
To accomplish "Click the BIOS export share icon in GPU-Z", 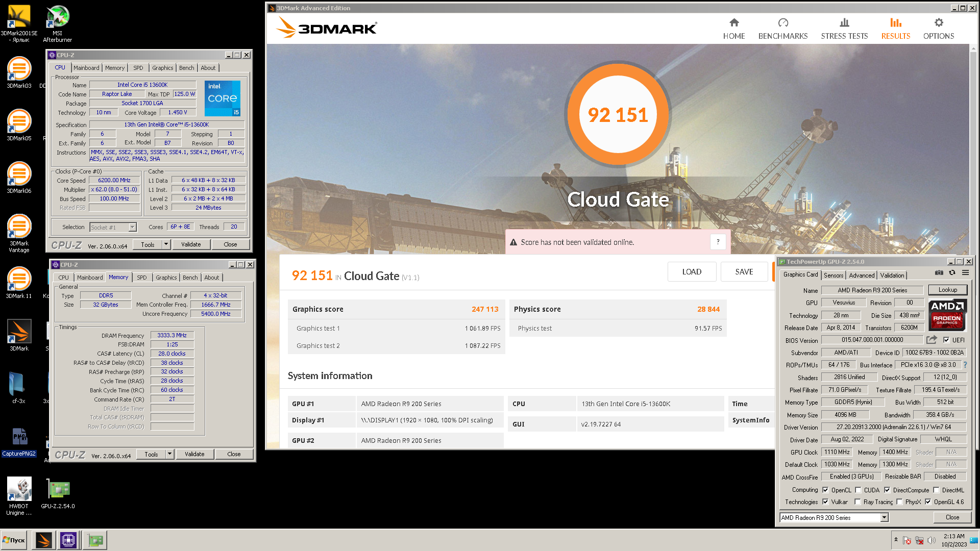I will 932,340.
